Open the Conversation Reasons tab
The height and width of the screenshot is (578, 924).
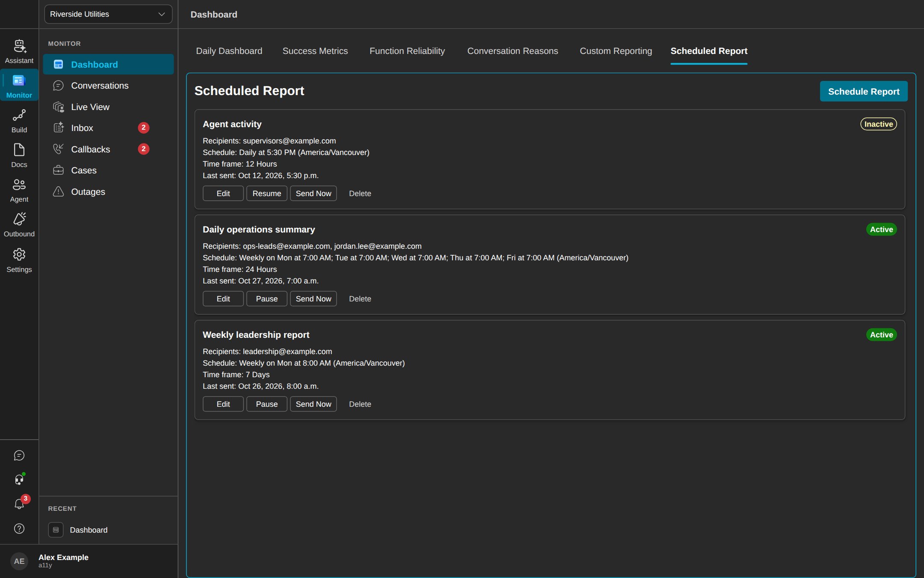click(512, 51)
